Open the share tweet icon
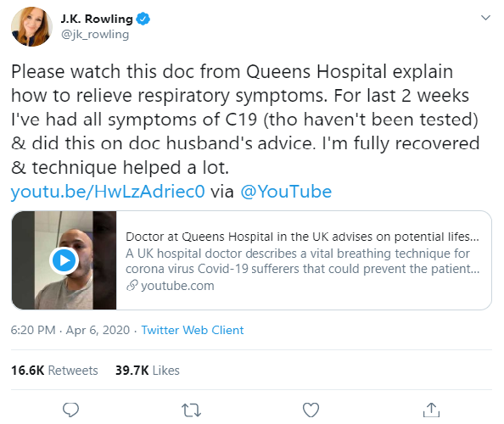 click(x=431, y=410)
